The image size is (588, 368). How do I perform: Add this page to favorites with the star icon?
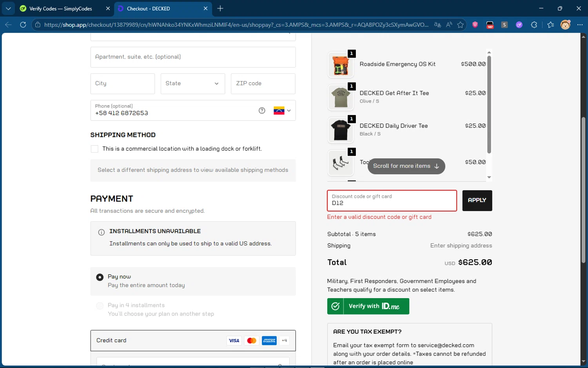coord(461,25)
